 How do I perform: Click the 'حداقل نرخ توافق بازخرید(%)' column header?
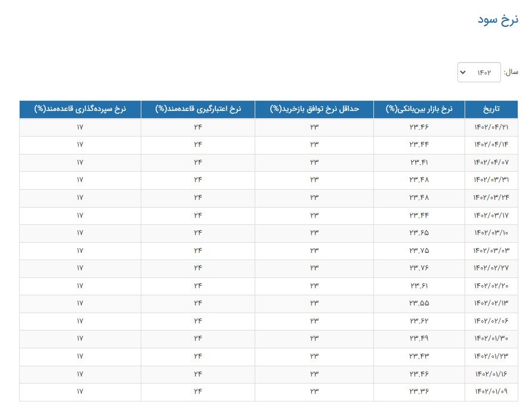click(314, 109)
